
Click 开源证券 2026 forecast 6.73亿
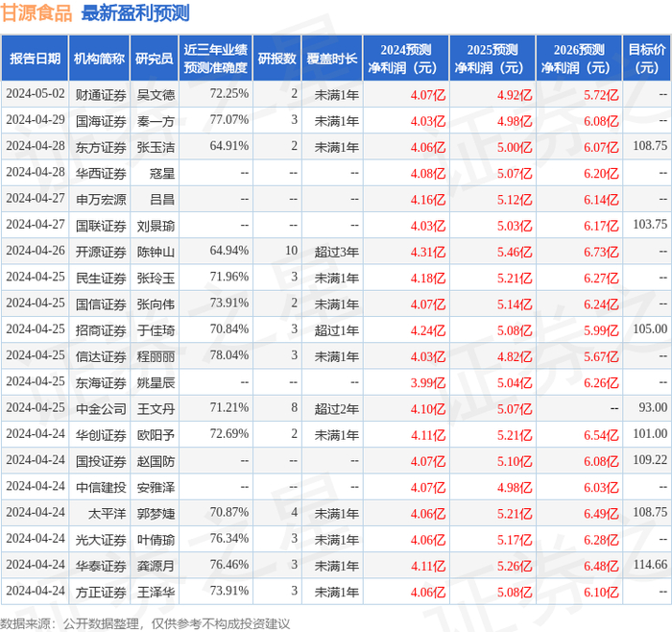click(x=601, y=252)
